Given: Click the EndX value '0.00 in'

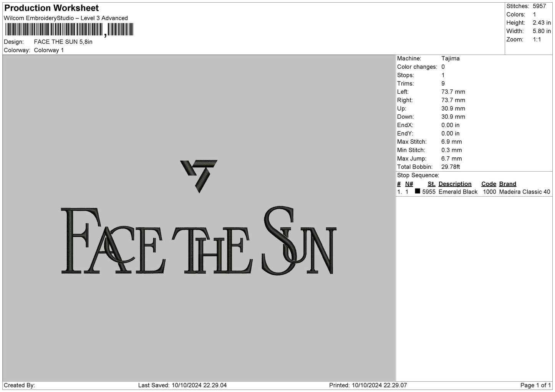Looking at the screenshot, I should click(x=451, y=125).
